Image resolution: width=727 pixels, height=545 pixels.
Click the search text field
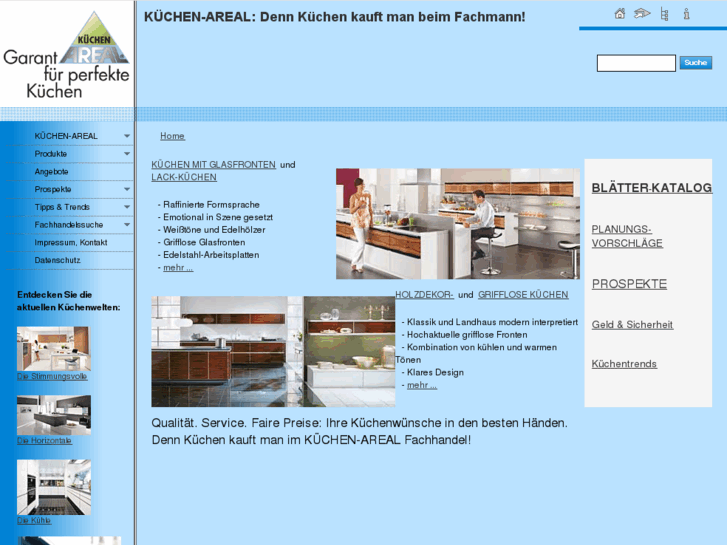[636, 63]
